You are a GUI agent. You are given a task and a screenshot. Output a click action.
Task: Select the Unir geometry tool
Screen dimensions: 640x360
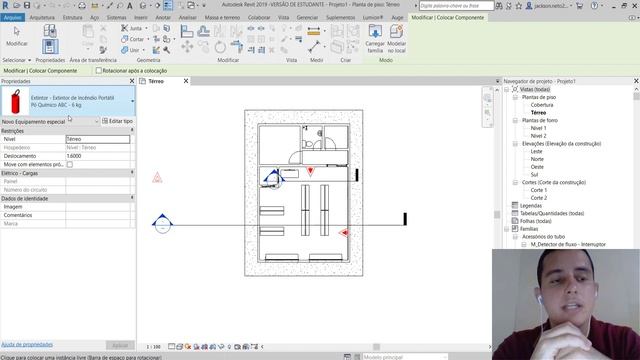(131, 50)
